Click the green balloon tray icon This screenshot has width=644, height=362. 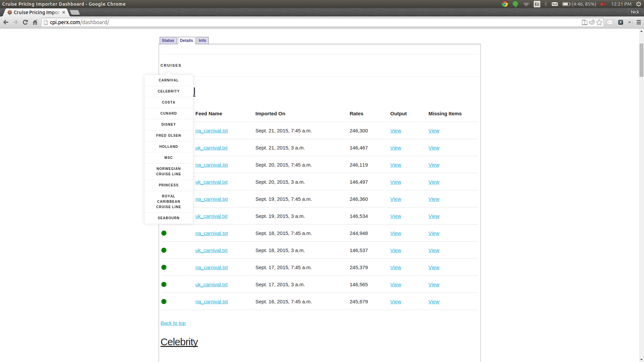tap(516, 4)
